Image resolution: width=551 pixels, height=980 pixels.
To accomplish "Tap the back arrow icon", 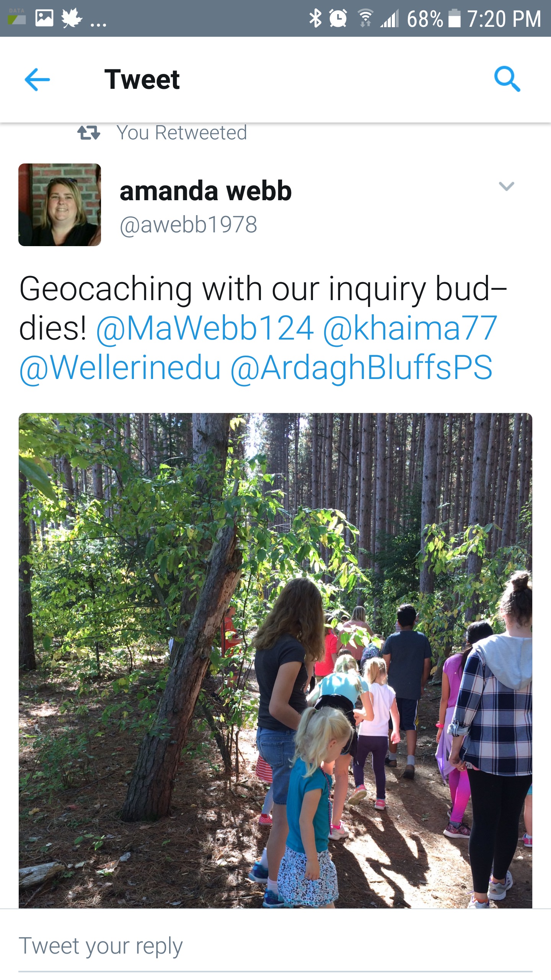I will (x=37, y=80).
